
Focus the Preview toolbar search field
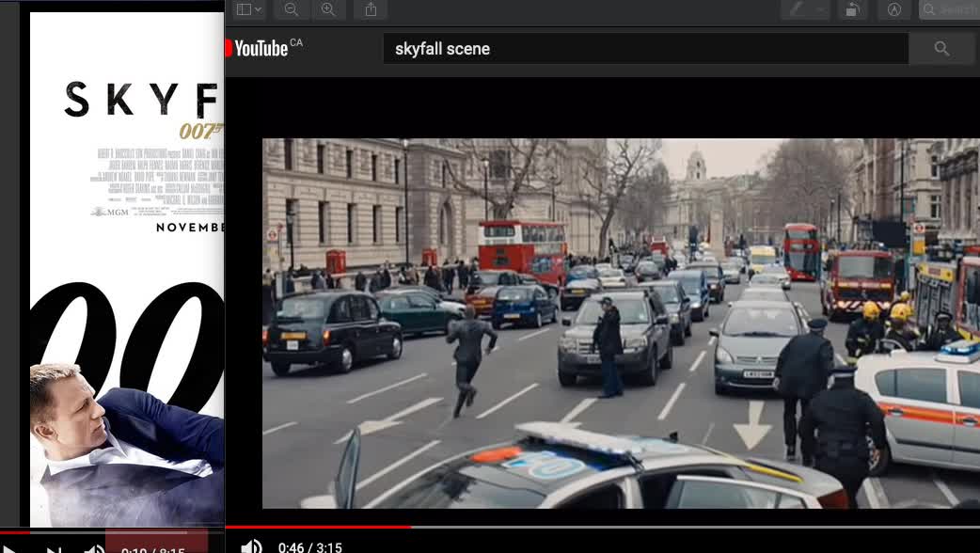click(x=949, y=9)
